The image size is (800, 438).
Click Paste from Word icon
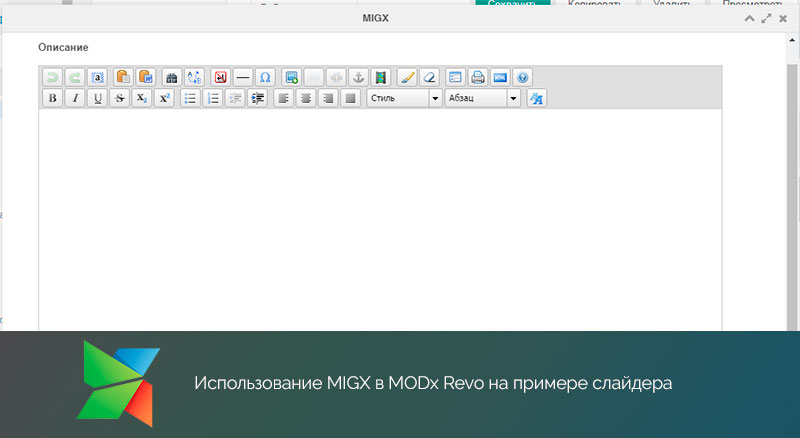[145, 77]
